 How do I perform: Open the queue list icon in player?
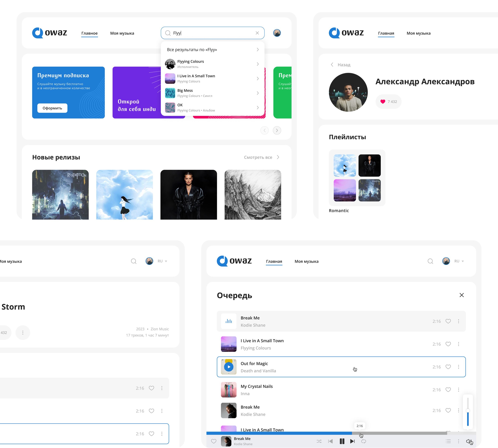point(448,441)
